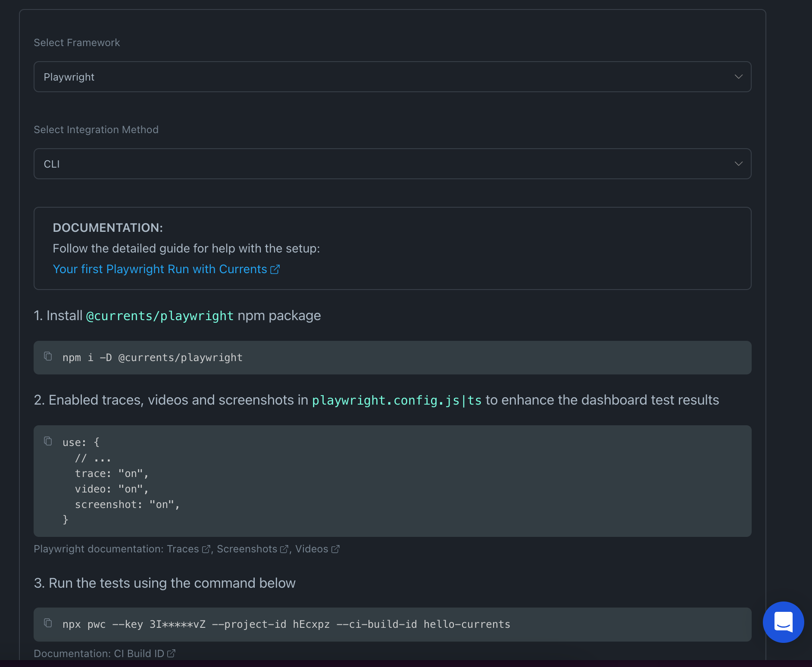
Task: Expand the Playwright framework chevron arrow
Action: [738, 77]
